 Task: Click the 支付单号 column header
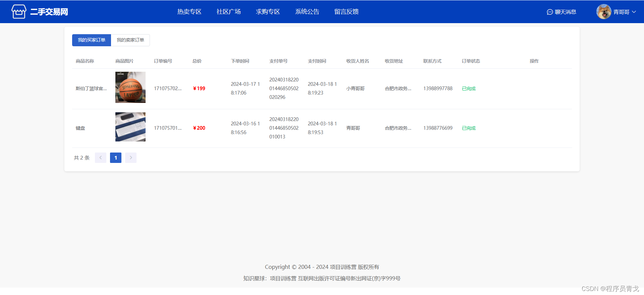(x=278, y=61)
